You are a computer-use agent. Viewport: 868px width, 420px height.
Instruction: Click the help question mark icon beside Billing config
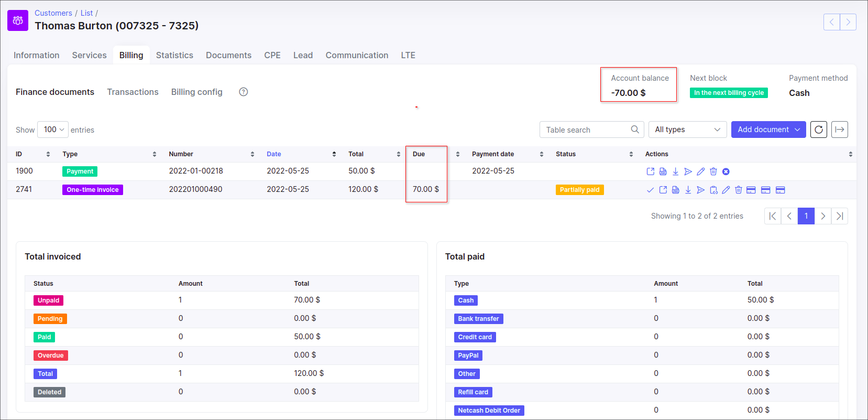[243, 92]
